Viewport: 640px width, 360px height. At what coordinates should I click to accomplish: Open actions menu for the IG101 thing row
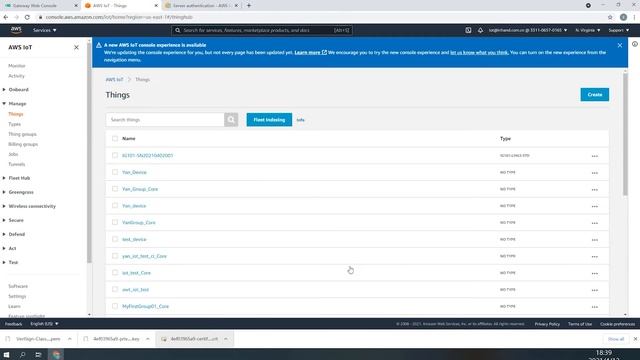[x=595, y=156]
